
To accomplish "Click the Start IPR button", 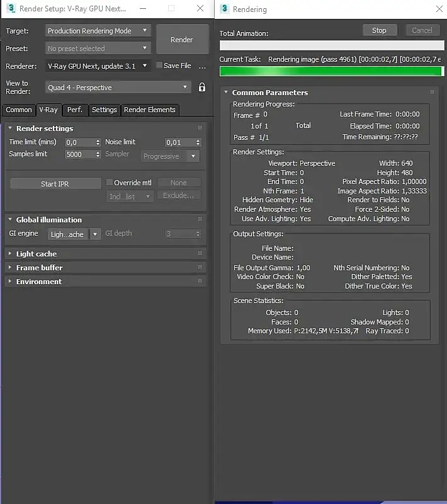I will point(55,184).
